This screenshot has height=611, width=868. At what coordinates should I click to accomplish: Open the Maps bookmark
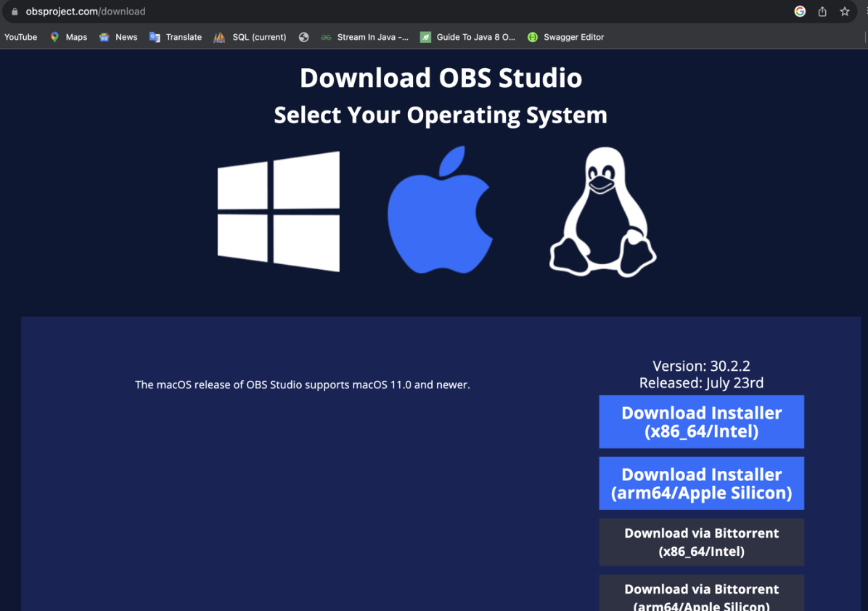pos(69,37)
